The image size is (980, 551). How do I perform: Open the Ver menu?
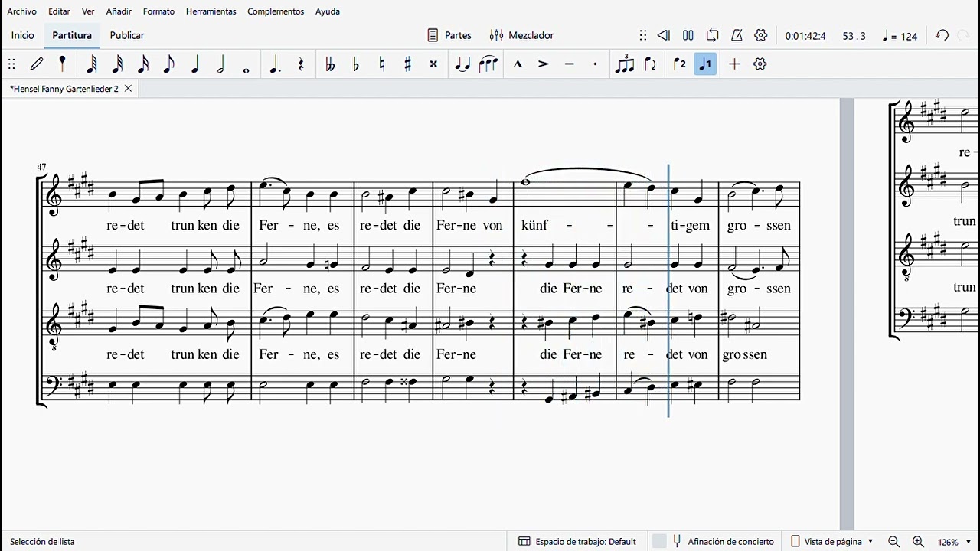pos(88,11)
